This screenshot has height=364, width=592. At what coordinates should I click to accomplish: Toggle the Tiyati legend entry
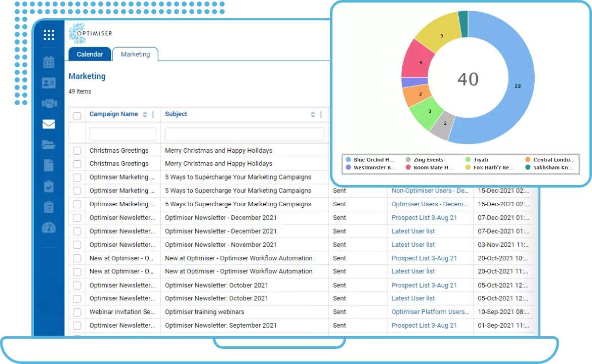click(x=477, y=160)
